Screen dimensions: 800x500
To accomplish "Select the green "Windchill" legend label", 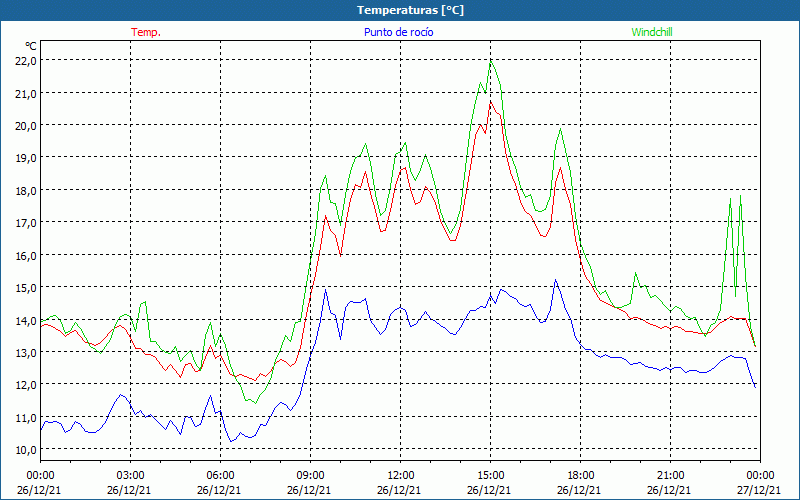I will (x=652, y=32).
